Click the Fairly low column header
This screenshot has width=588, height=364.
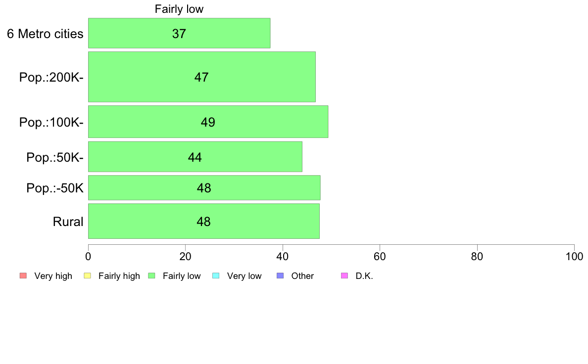pyautogui.click(x=179, y=9)
